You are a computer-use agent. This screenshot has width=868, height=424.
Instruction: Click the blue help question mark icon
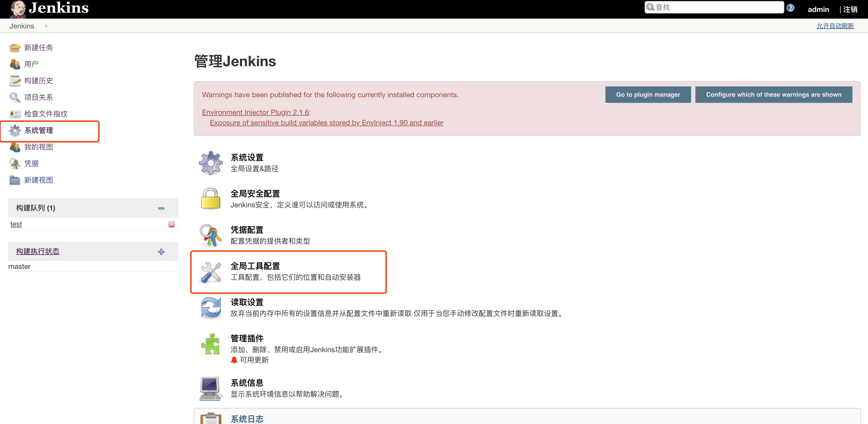[790, 8]
